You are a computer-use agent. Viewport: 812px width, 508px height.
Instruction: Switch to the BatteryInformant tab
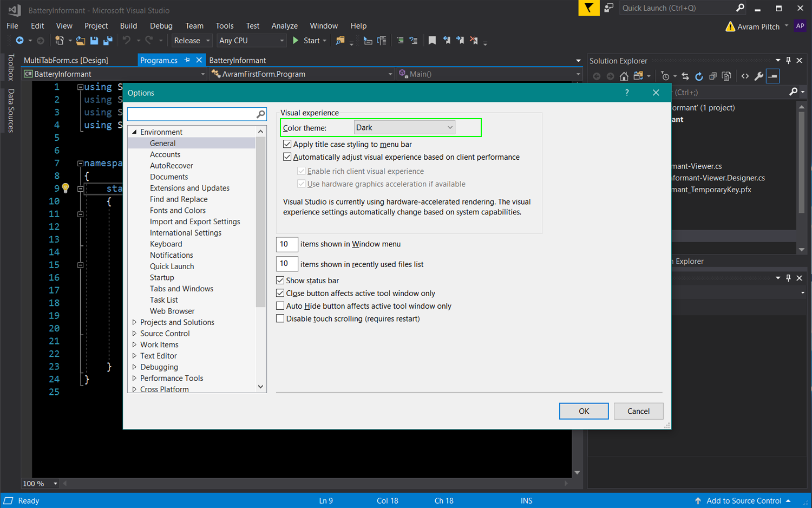(238, 60)
